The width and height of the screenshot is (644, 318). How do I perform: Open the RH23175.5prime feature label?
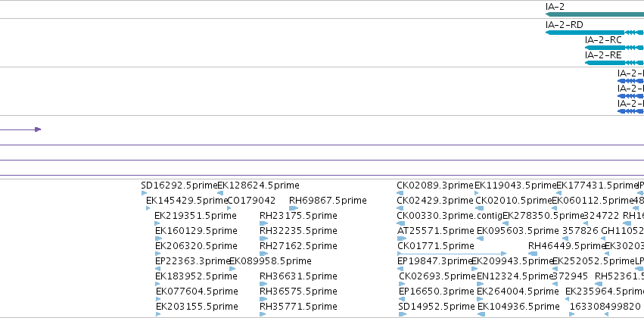[298, 216]
